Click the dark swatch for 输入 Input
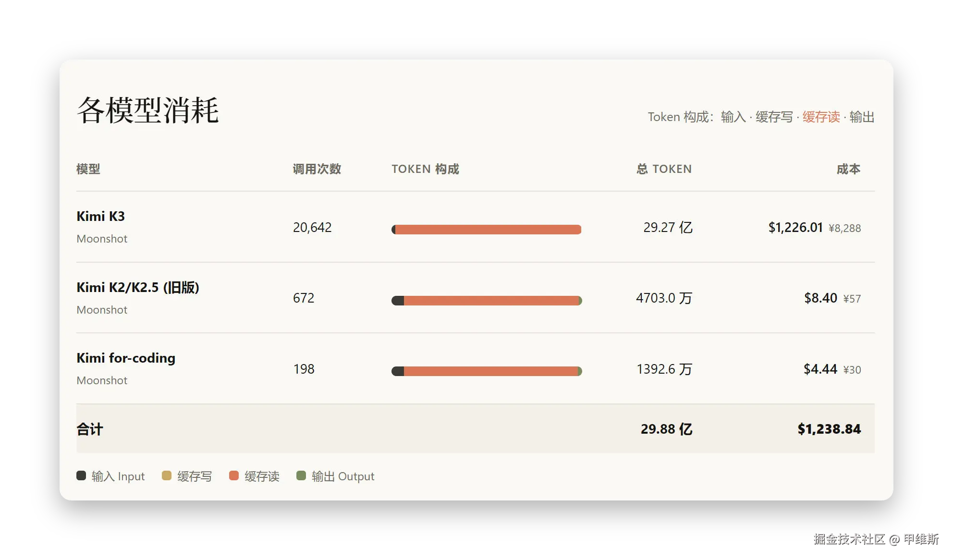 (x=81, y=475)
